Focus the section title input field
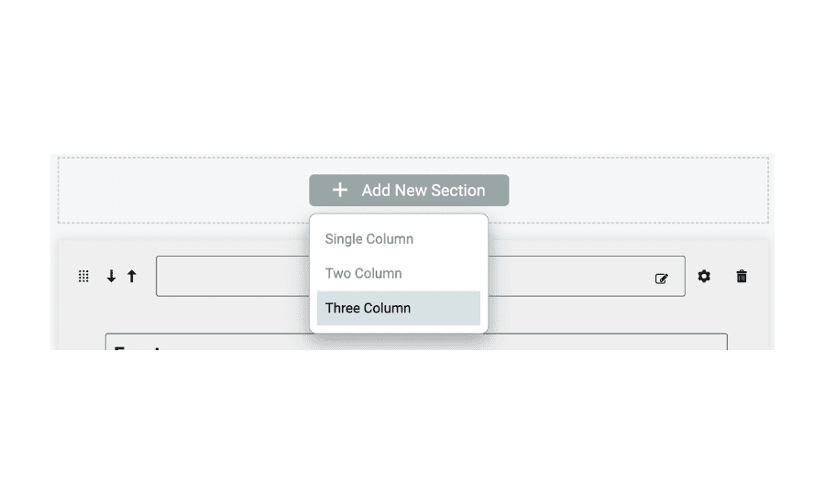The width and height of the screenshot is (825, 504). (x=233, y=276)
